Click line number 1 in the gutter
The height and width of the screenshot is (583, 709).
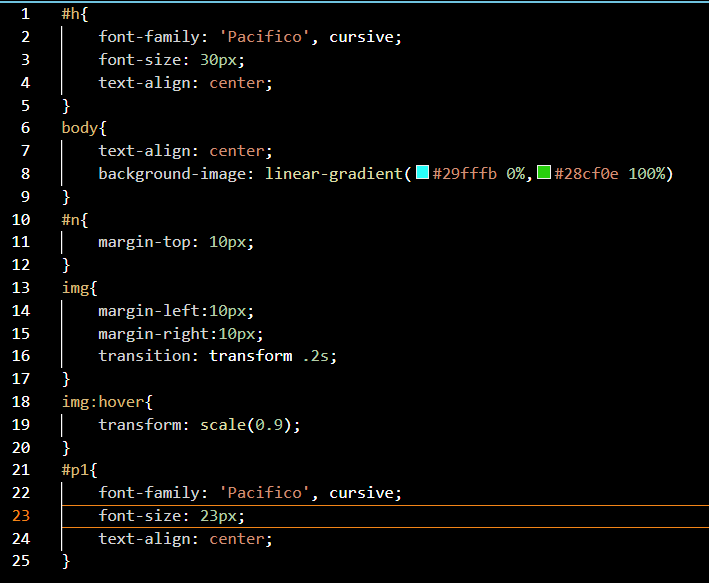25,14
